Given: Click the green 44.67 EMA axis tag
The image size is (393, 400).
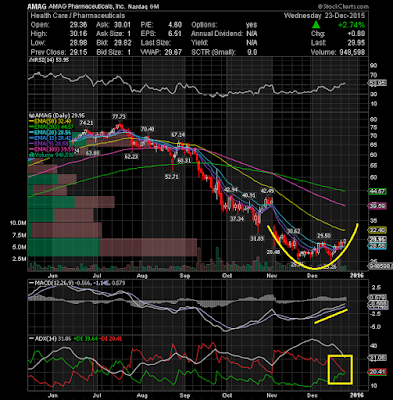Looking at the screenshot, I should 377,191.
